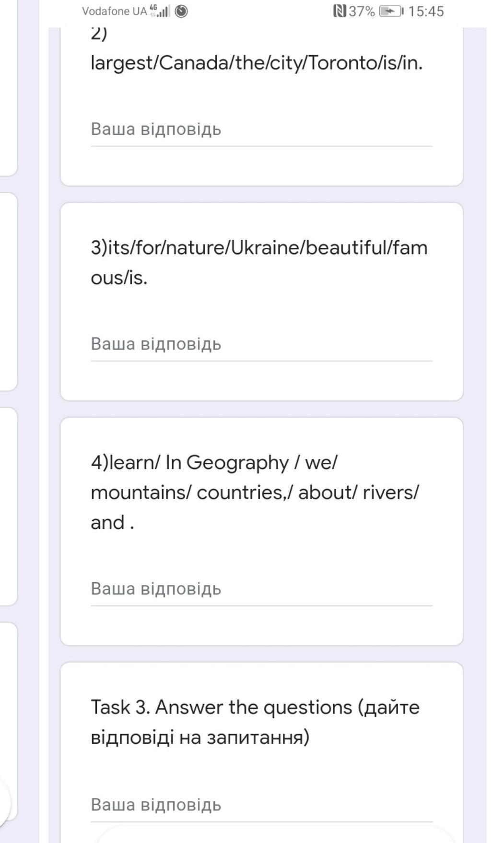Focus answer field under Toronto sentence
Image resolution: width=504 pixels, height=843 pixels.
261,130
